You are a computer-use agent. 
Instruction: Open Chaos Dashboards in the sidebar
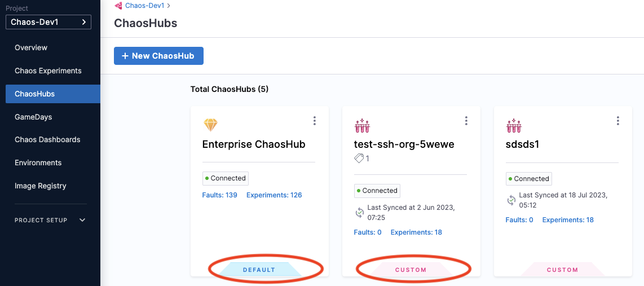tap(47, 139)
